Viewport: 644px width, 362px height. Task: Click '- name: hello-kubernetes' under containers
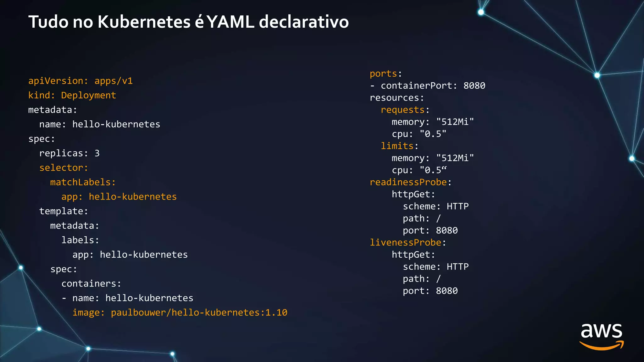point(127,298)
